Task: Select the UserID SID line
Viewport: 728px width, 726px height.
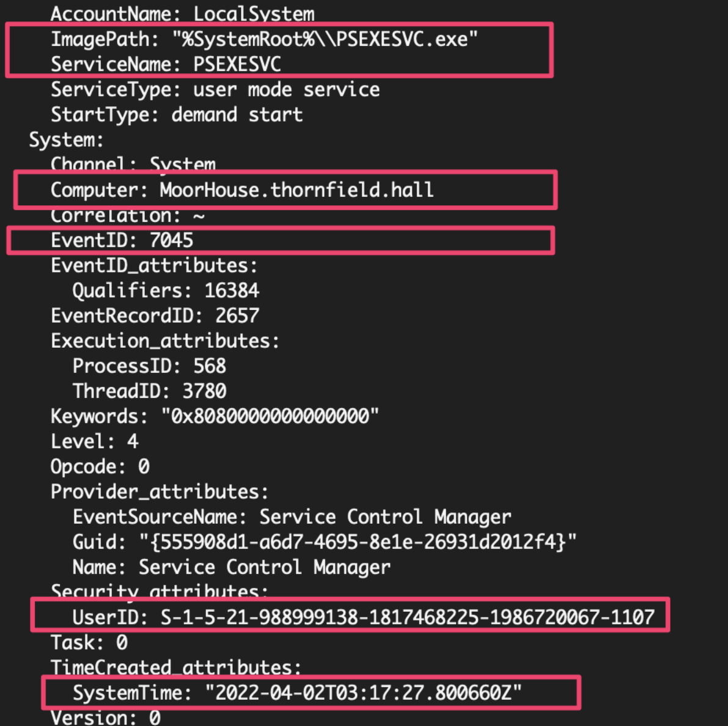Action: [363, 617]
